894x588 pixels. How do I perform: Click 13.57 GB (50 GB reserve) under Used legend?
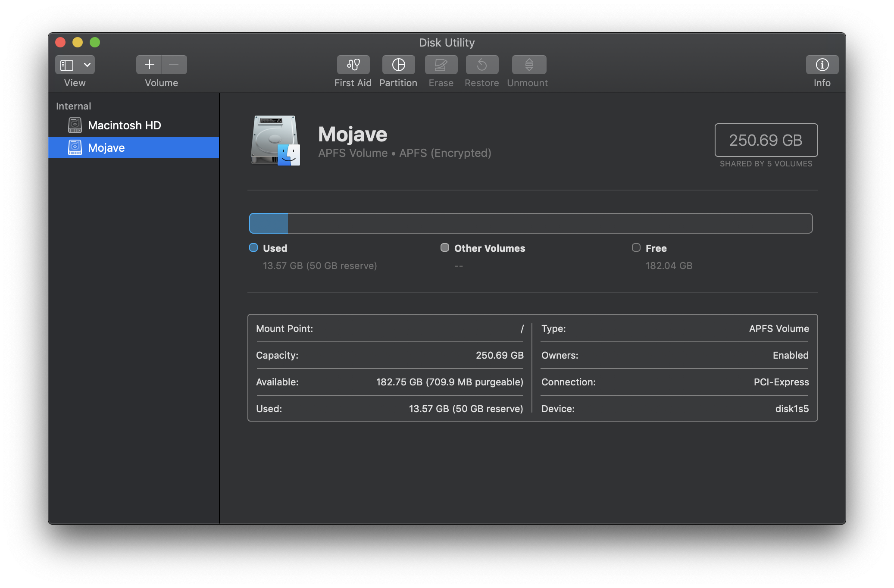(x=320, y=266)
